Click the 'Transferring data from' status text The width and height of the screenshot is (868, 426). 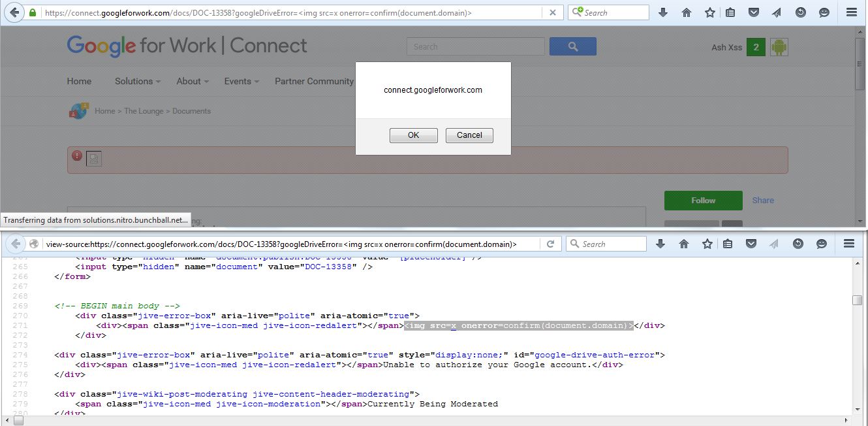(96, 220)
